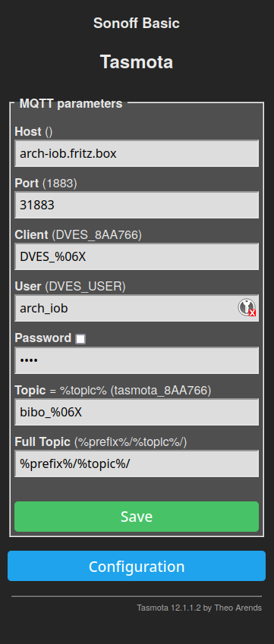This screenshot has width=274, height=644.
Task: Click the MQTT parameters legend text
Action: coord(71,103)
